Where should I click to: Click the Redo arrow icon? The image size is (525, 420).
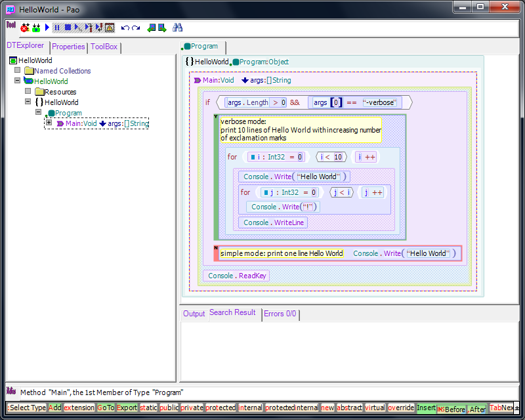coord(136,28)
